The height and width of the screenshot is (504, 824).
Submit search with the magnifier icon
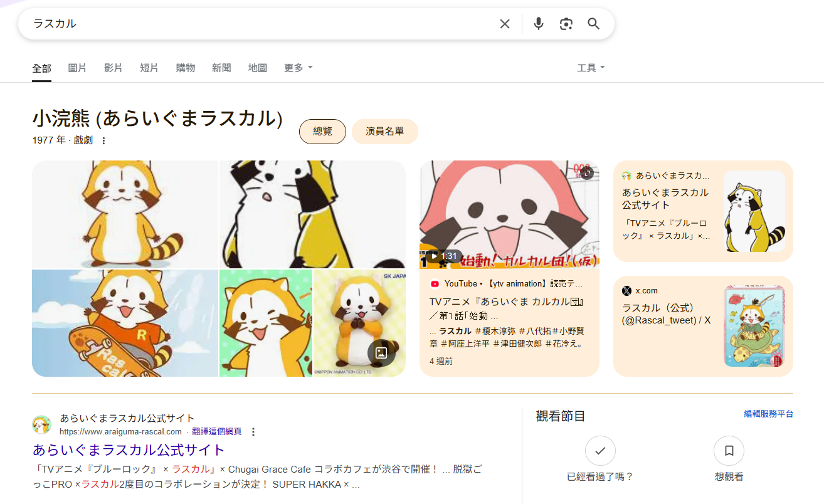pos(594,24)
